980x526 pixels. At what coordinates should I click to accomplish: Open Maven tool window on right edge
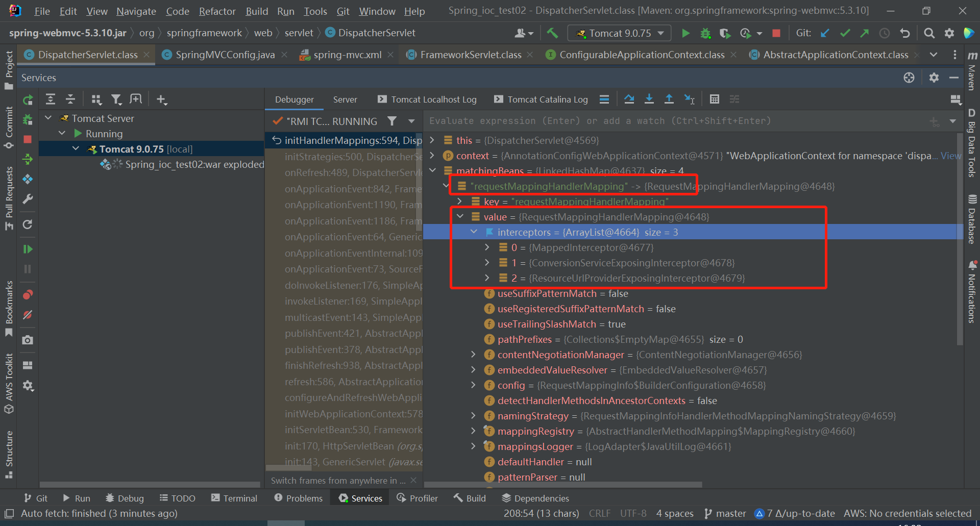coord(972,71)
